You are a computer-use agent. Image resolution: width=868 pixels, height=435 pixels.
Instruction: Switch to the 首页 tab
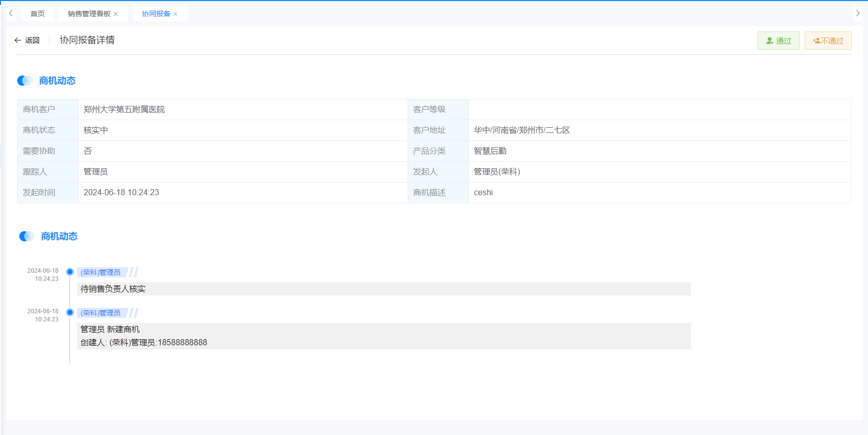point(38,14)
